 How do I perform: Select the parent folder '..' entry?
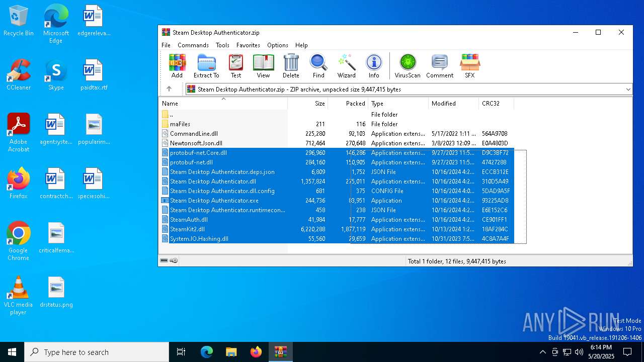[x=337, y=115]
